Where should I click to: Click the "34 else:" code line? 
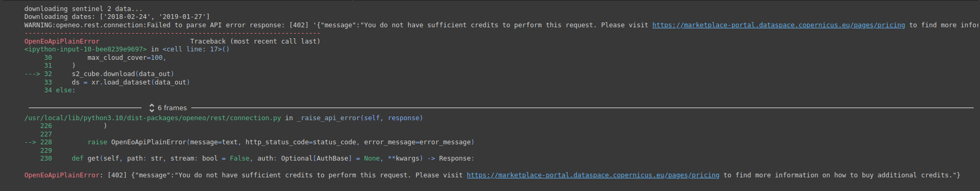tap(60, 90)
